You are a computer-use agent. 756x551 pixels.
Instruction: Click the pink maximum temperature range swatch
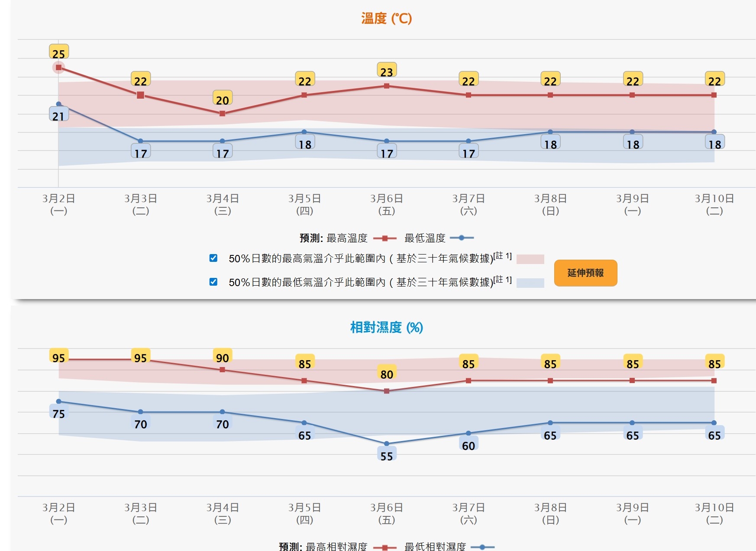tap(530, 259)
